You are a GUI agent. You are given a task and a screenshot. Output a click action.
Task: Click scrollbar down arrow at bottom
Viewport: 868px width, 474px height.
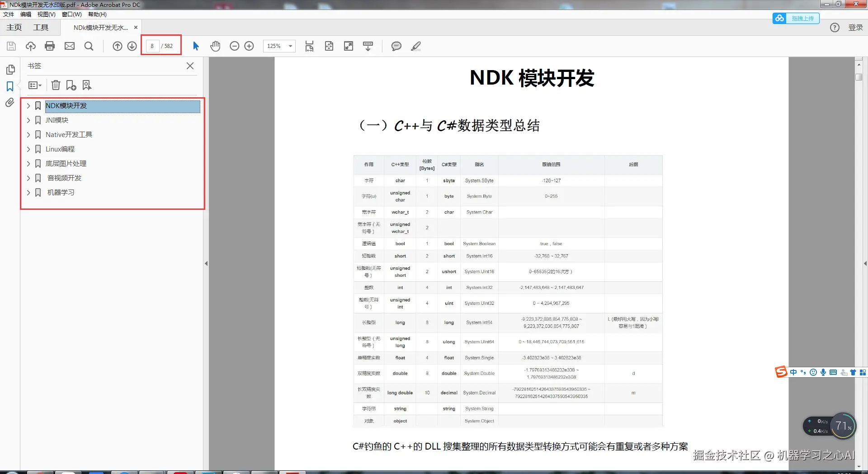click(x=859, y=466)
